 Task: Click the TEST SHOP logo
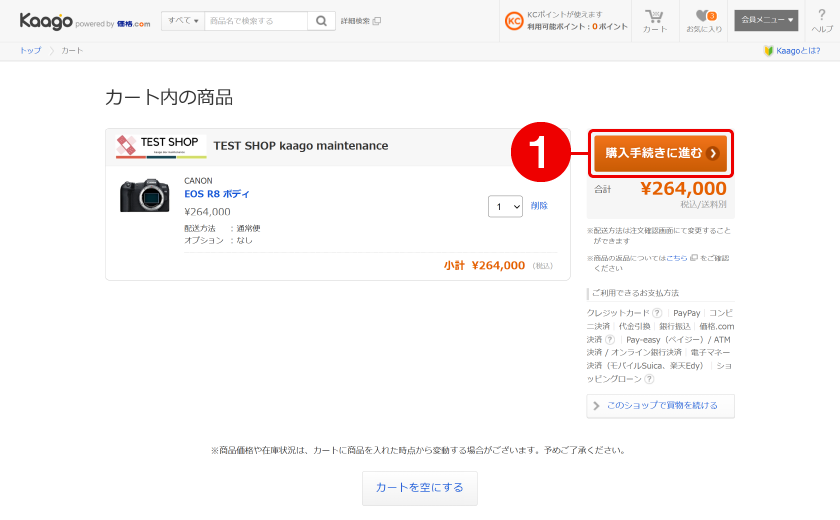point(161,146)
